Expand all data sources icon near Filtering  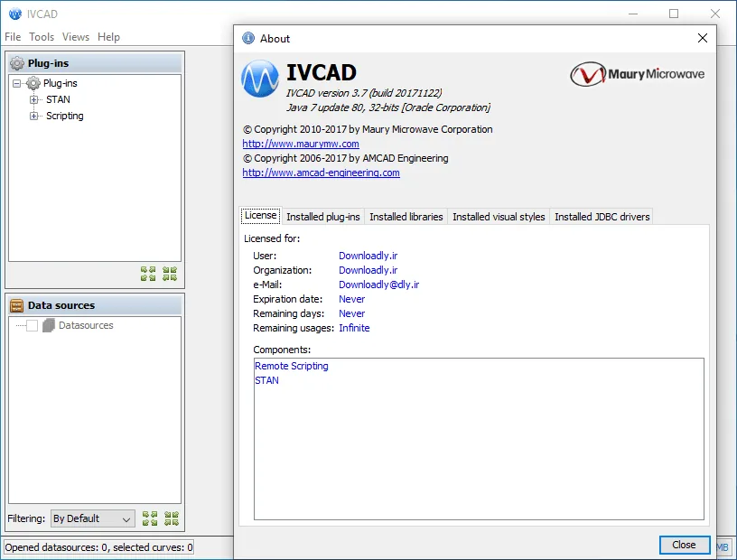pyautogui.click(x=150, y=518)
